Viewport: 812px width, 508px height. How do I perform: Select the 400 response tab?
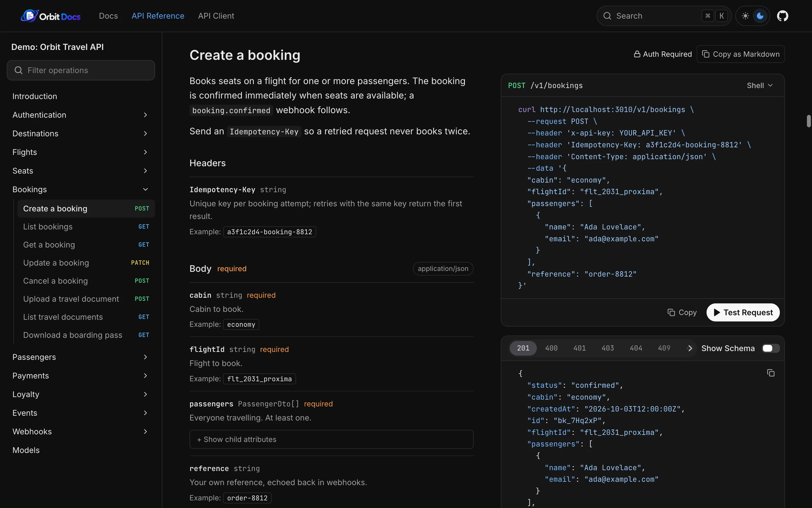[x=551, y=349]
